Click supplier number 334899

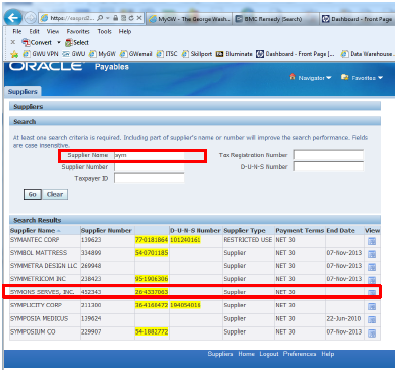pyautogui.click(x=91, y=253)
